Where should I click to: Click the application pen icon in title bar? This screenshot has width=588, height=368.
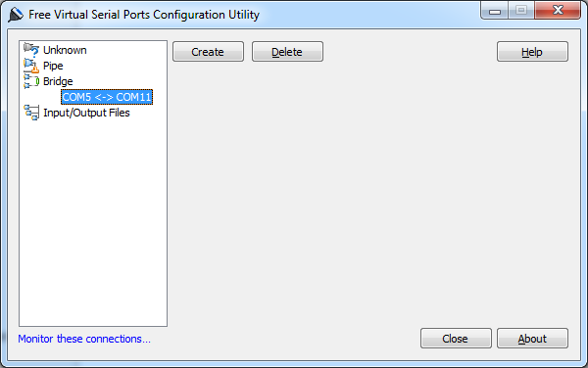[16, 15]
